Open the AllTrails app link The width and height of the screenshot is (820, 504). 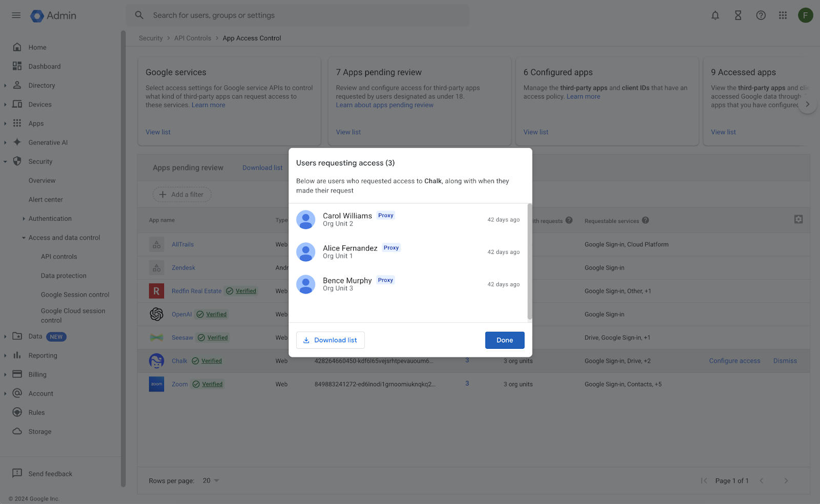pos(182,244)
